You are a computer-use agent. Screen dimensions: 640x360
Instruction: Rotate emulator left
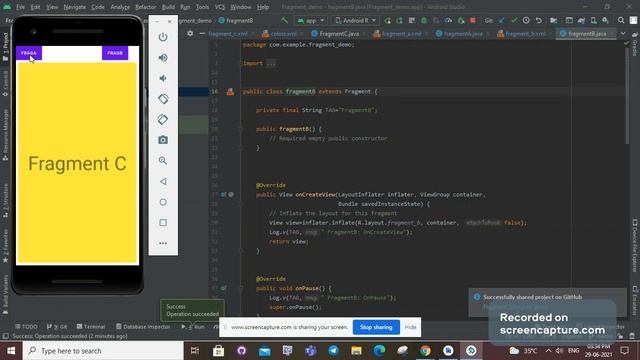click(x=163, y=99)
